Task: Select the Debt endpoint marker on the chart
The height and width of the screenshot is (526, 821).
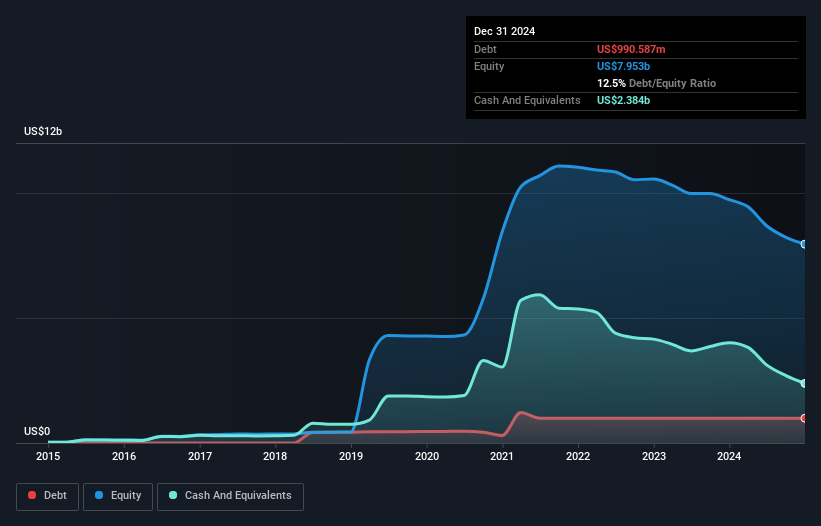Action: click(x=804, y=418)
